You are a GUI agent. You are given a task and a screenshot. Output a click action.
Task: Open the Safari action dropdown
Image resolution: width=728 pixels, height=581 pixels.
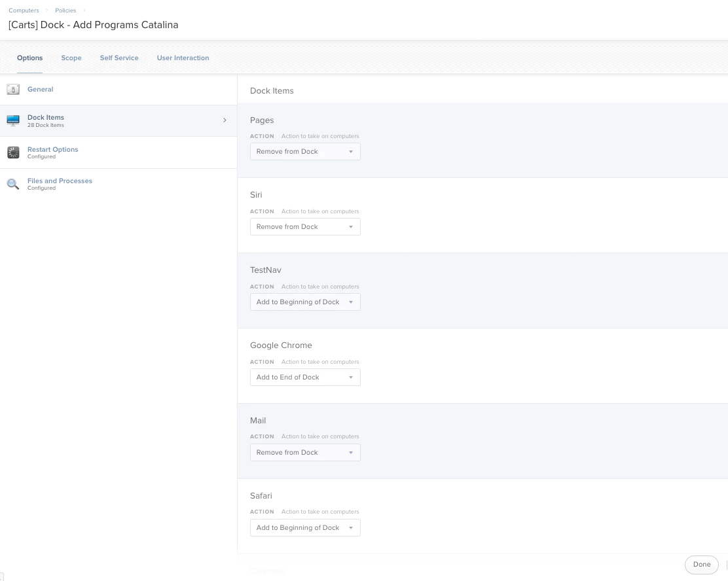[305, 527]
